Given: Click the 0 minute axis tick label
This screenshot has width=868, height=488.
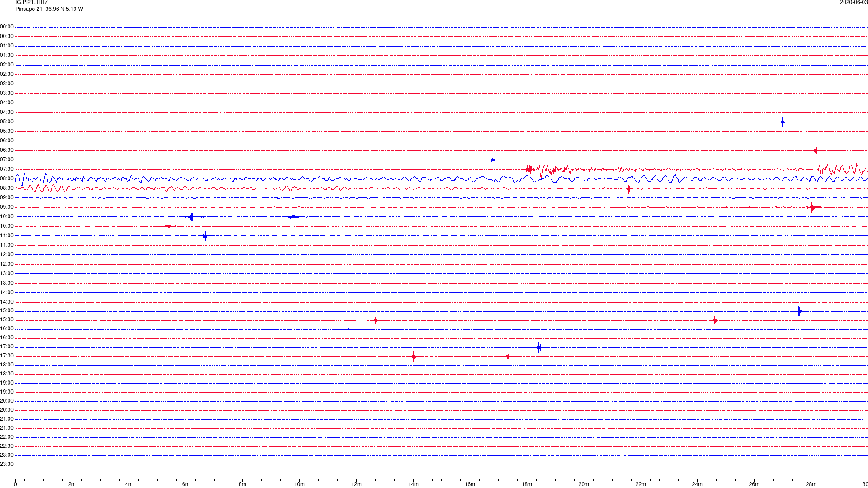Looking at the screenshot, I should coord(15,484).
